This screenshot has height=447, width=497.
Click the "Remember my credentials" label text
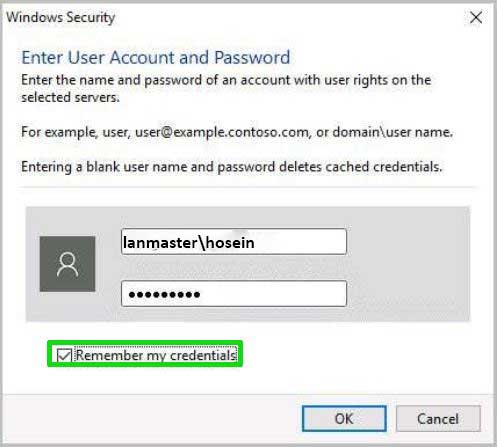[x=156, y=355]
